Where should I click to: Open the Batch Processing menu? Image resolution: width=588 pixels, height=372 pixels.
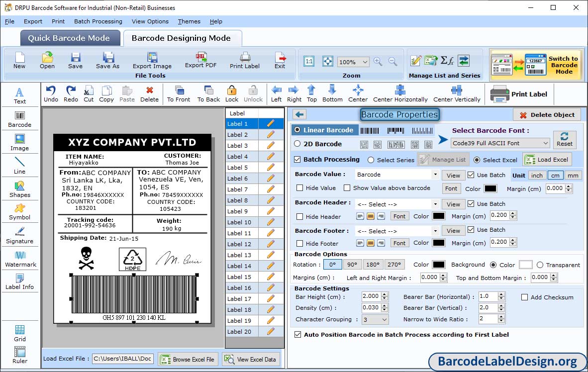[x=98, y=21]
